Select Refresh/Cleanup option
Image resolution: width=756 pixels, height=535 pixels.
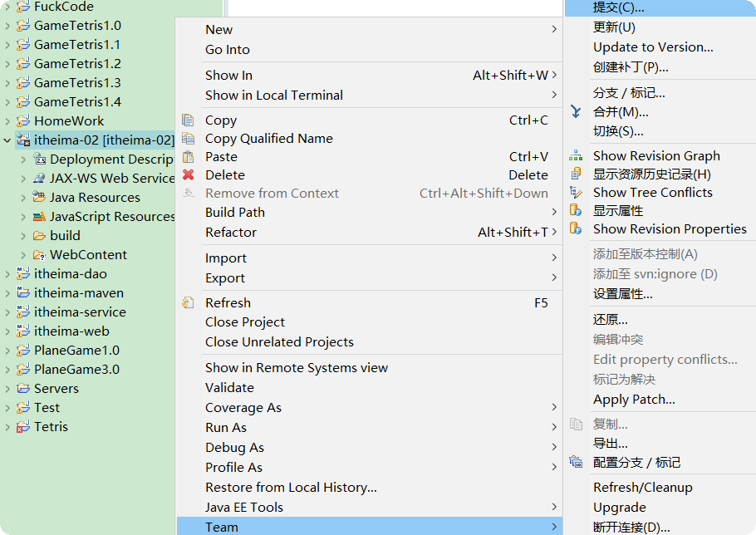660,488
